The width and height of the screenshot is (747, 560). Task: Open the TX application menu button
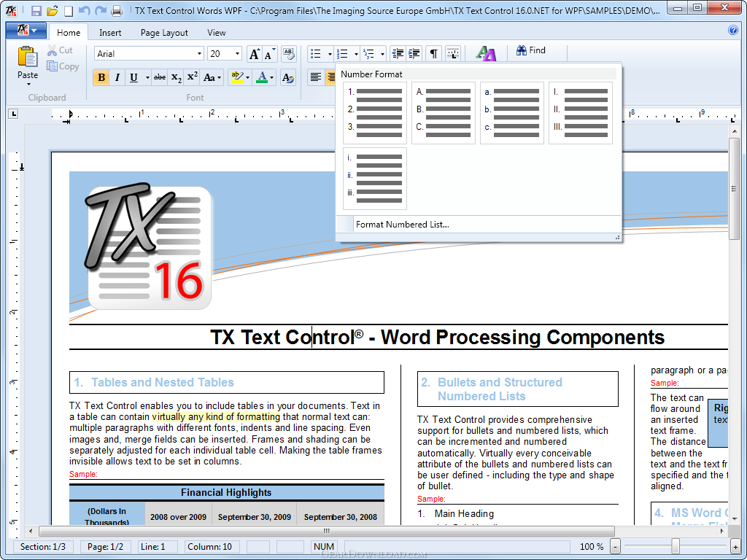click(x=26, y=31)
